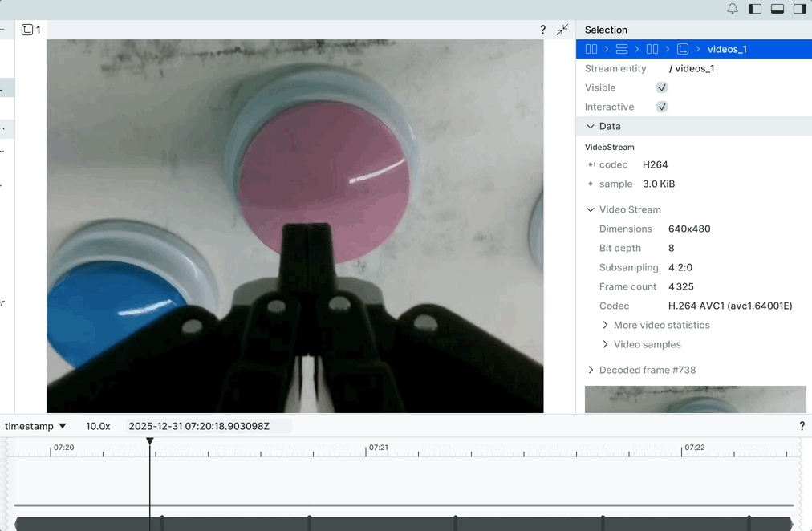Click the Selection panel title

606,30
